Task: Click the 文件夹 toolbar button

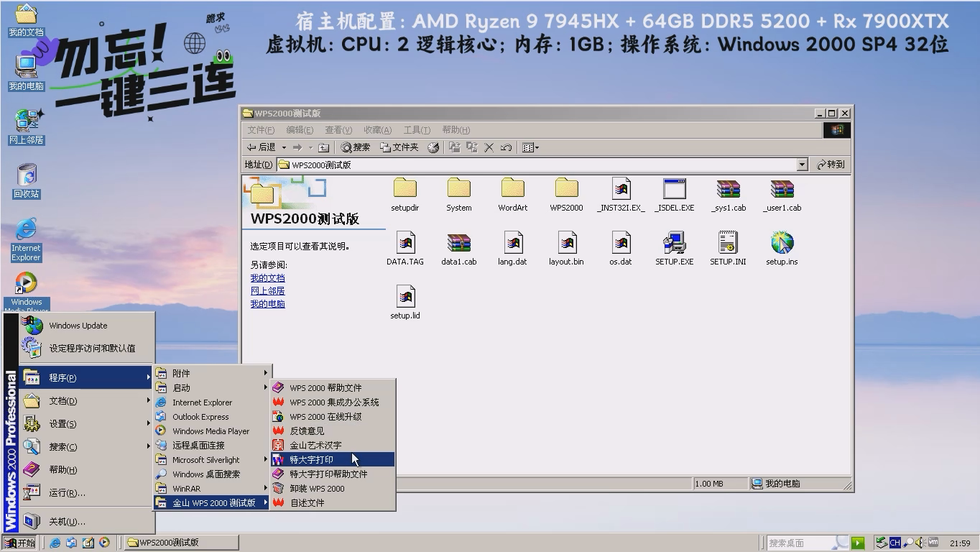Action: point(399,147)
